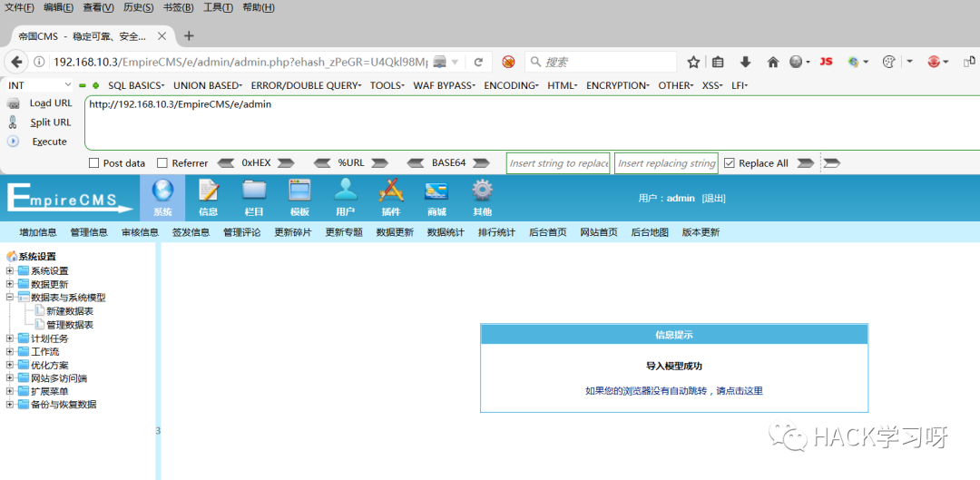Open the 用户 user icon section
Screen dimensions: 980x480
pyautogui.click(x=345, y=198)
